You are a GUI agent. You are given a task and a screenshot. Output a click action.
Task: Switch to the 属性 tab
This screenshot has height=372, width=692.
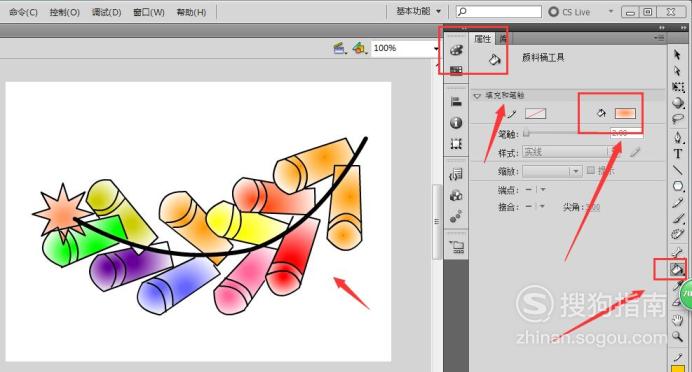pos(482,39)
